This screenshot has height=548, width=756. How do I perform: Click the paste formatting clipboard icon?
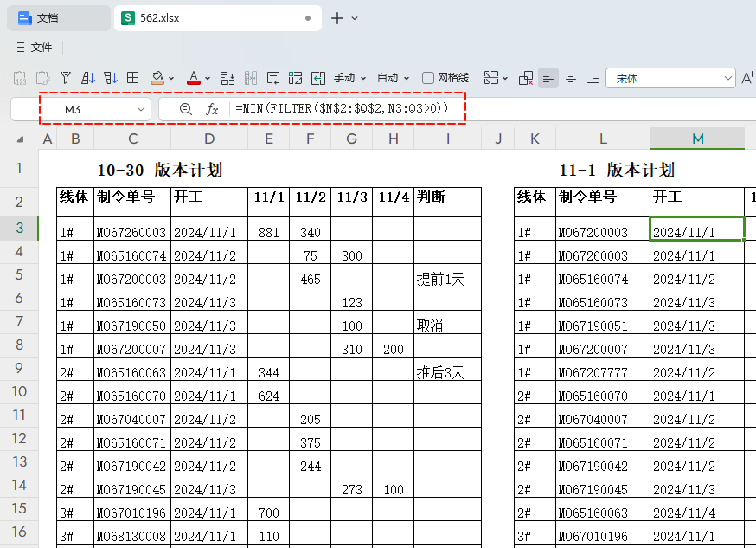pyautogui.click(x=42, y=78)
